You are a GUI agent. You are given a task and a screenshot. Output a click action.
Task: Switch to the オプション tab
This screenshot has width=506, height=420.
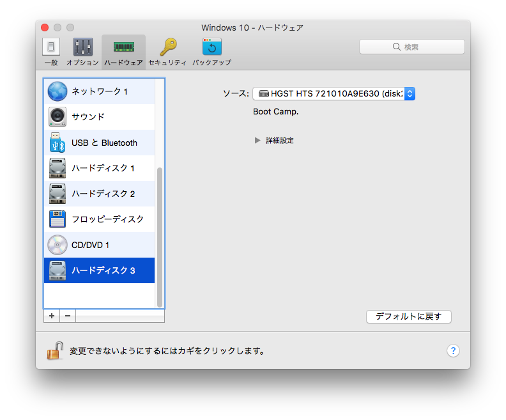coord(82,51)
